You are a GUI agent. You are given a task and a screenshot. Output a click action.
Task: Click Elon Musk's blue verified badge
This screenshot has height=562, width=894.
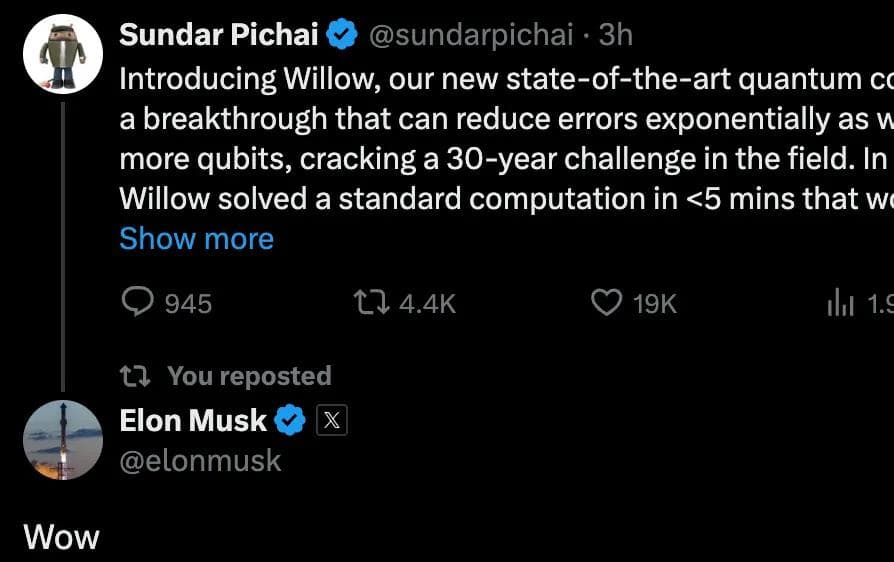tap(290, 421)
